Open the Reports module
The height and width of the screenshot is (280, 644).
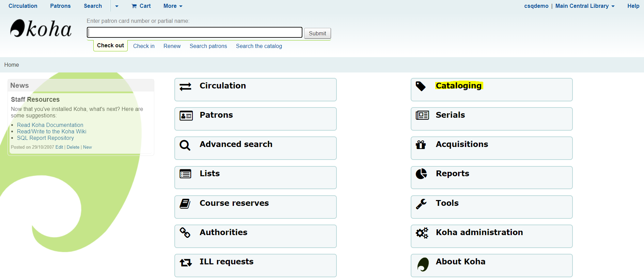click(492, 178)
